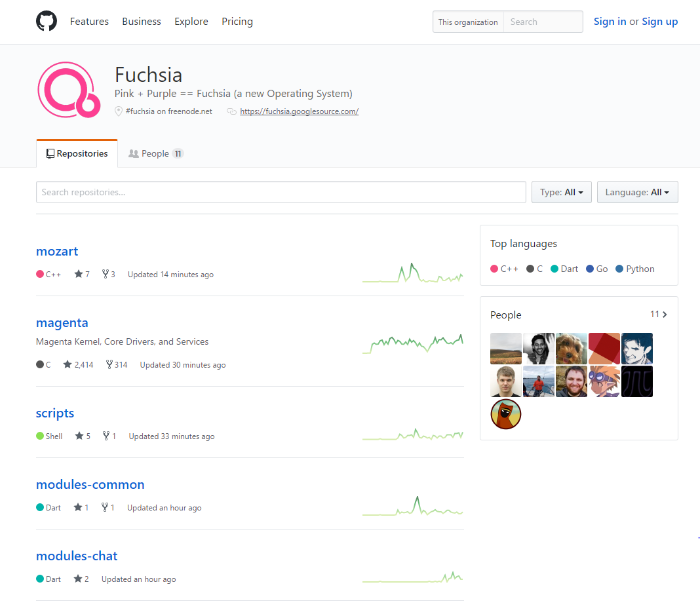This screenshot has height=616, width=700.
Task: Click the fork icon for scripts repository
Action: coord(106,436)
